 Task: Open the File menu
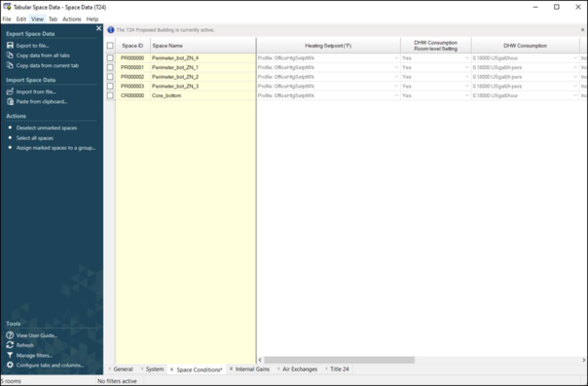(7, 19)
